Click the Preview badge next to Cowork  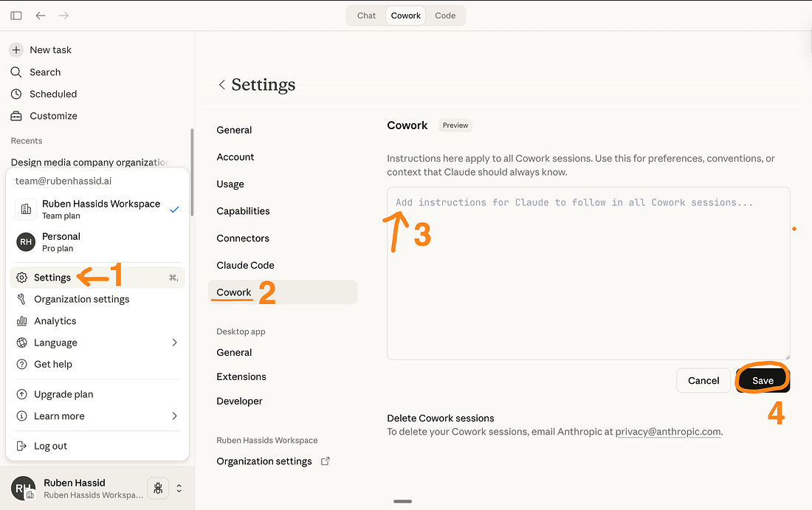coord(455,125)
